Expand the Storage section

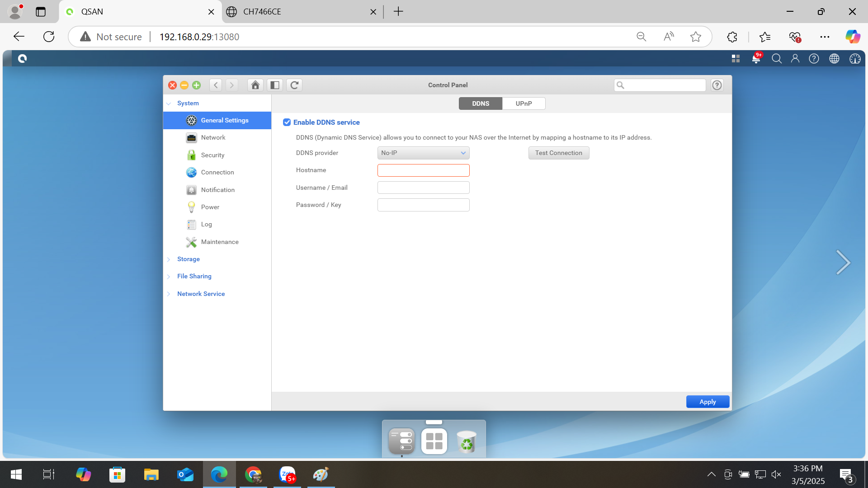tap(189, 259)
